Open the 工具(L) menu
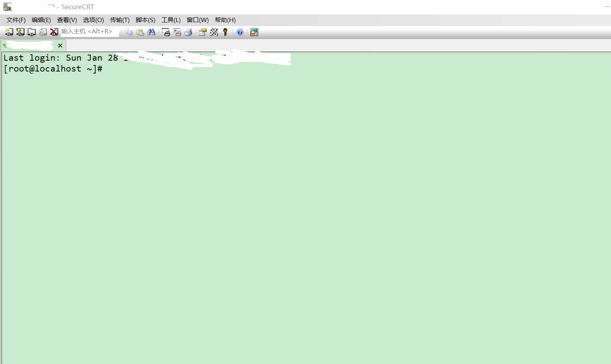This screenshot has width=611, height=364. [x=171, y=20]
